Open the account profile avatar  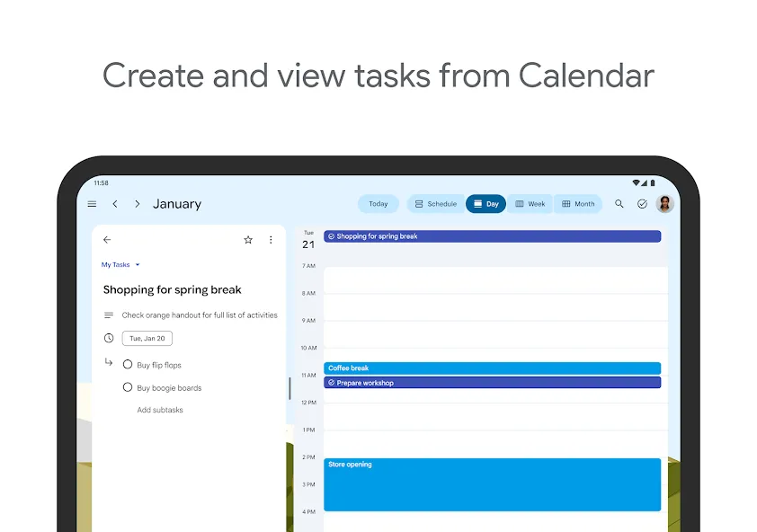664,204
